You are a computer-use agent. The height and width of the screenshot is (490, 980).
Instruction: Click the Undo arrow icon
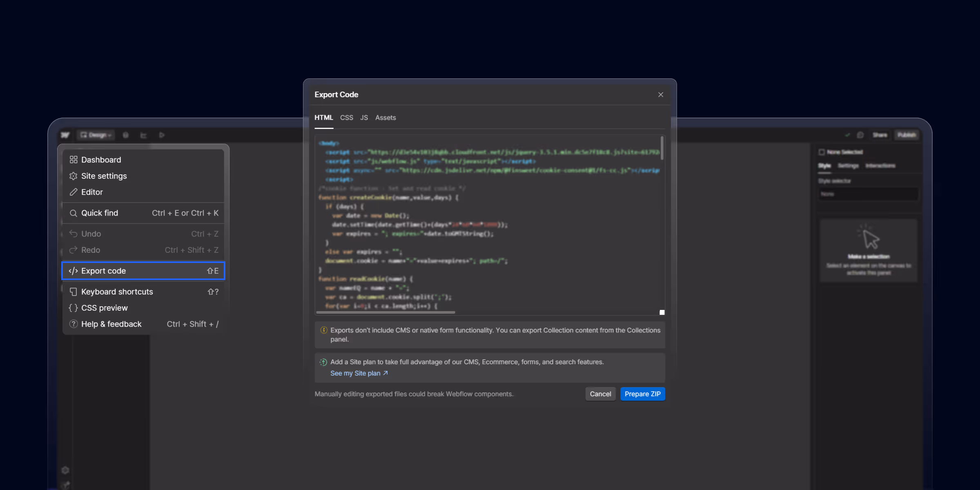pyautogui.click(x=73, y=234)
